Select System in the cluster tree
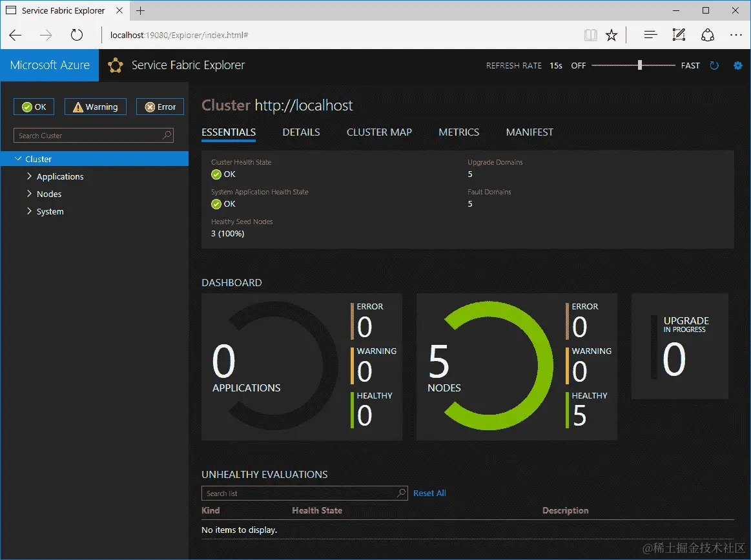 pos(50,212)
